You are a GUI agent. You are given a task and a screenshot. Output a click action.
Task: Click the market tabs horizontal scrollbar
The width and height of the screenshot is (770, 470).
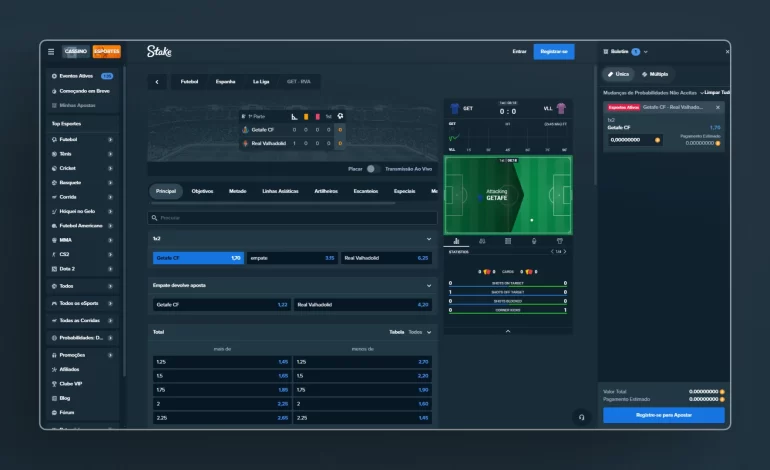[273, 202]
